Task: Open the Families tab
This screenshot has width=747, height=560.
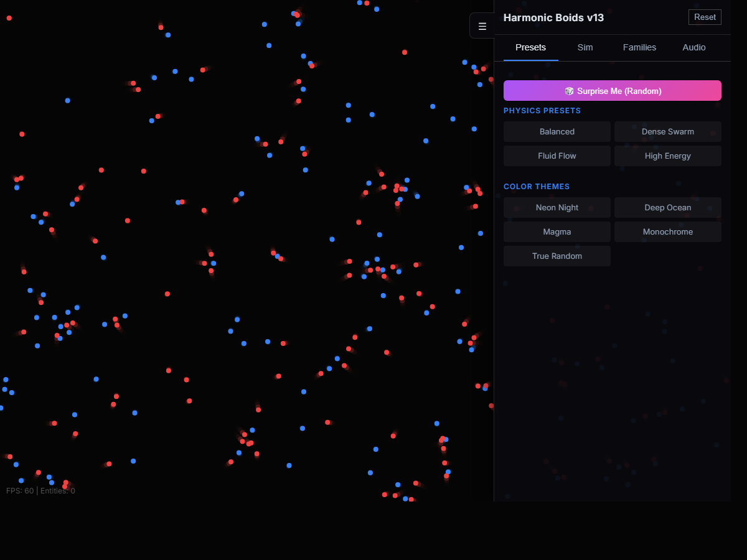Action: point(639,47)
